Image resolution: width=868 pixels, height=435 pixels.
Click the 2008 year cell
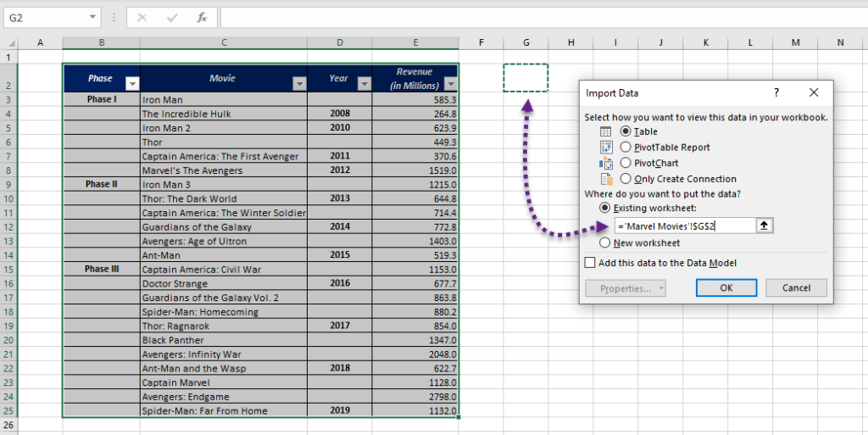[x=340, y=114]
